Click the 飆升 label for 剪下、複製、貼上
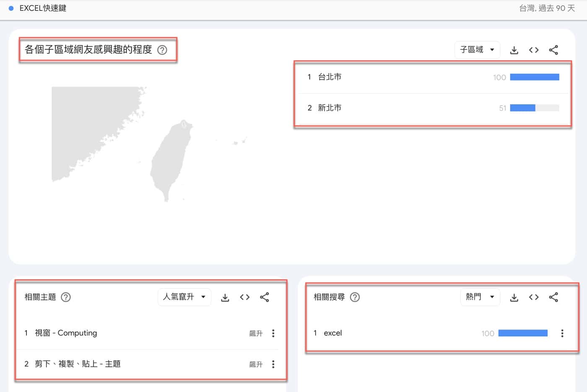 coord(256,364)
